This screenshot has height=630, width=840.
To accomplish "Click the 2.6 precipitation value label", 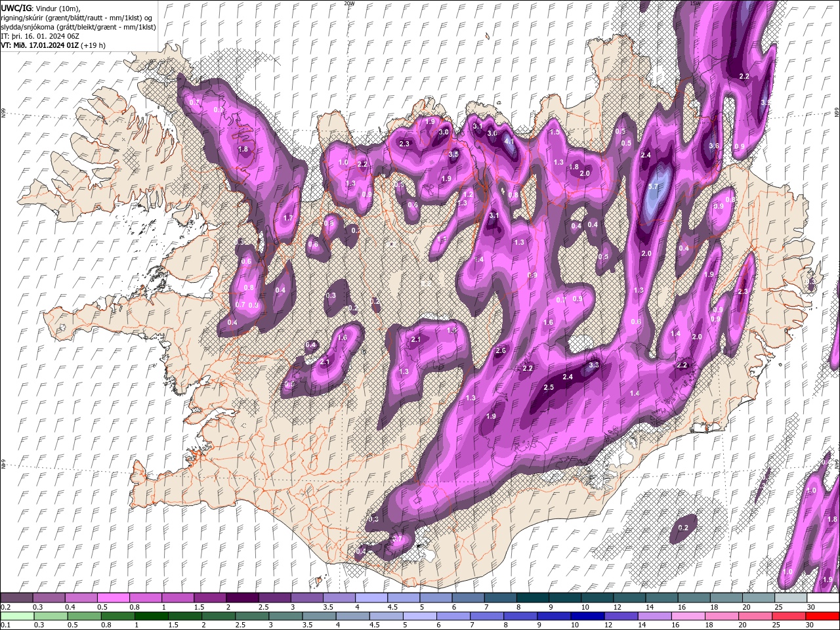I will (x=501, y=351).
